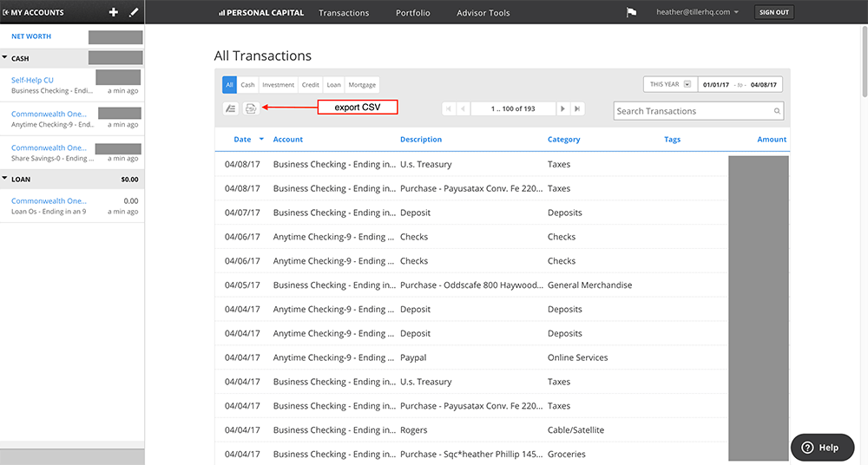Open Commonwealth One Share Savings account

[49, 147]
